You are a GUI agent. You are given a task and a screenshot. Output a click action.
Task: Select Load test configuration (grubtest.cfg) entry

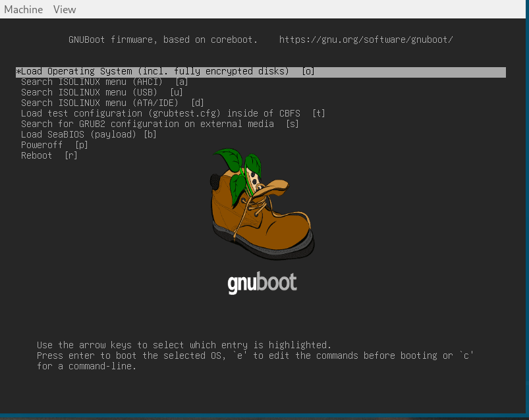point(173,113)
